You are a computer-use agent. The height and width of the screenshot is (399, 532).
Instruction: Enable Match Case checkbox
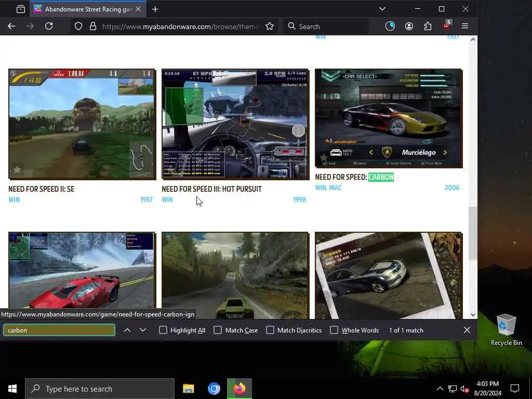(218, 330)
